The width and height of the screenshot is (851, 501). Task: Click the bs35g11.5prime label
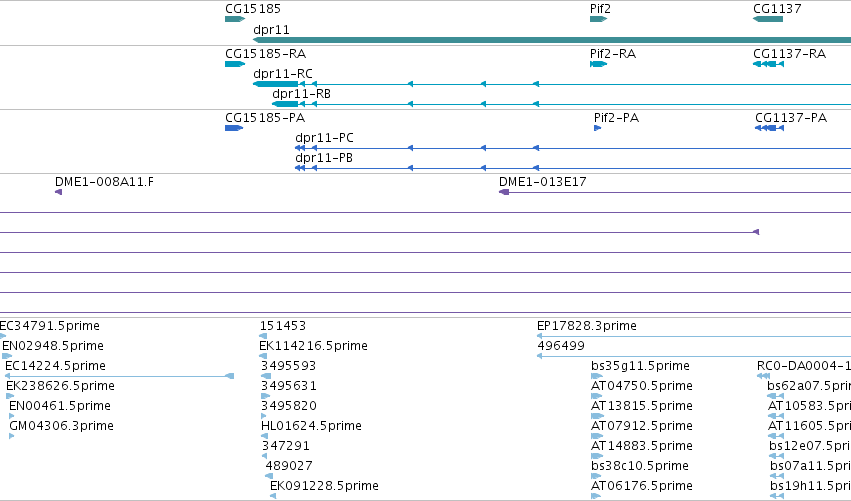pos(640,366)
